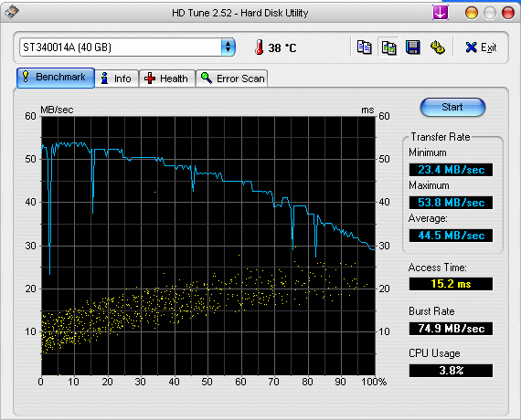Image resolution: width=521 pixels, height=420 pixels.
Task: Click the CPU Usage 3.8% readout
Action: (x=451, y=371)
